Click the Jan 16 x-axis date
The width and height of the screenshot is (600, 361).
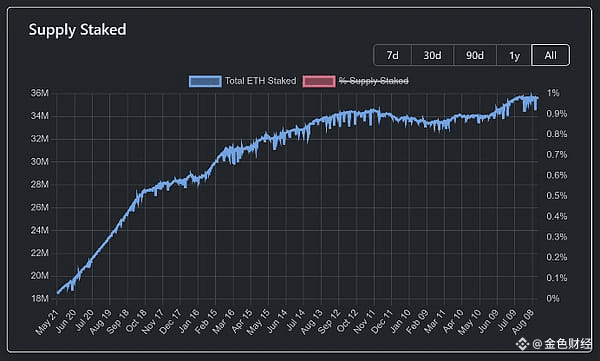point(188,322)
